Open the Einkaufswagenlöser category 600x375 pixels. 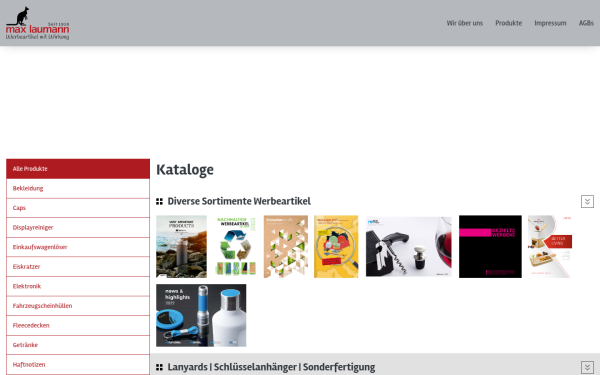coord(78,247)
